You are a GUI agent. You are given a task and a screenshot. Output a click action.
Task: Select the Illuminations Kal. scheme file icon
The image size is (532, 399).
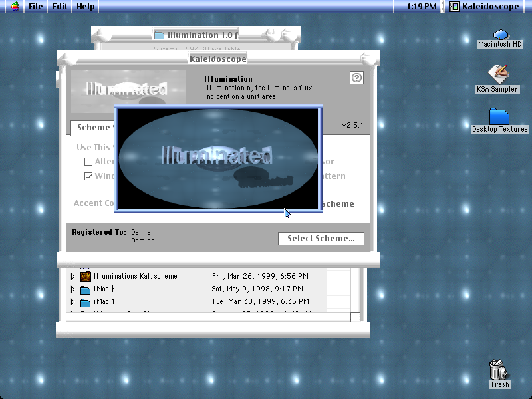(86, 276)
